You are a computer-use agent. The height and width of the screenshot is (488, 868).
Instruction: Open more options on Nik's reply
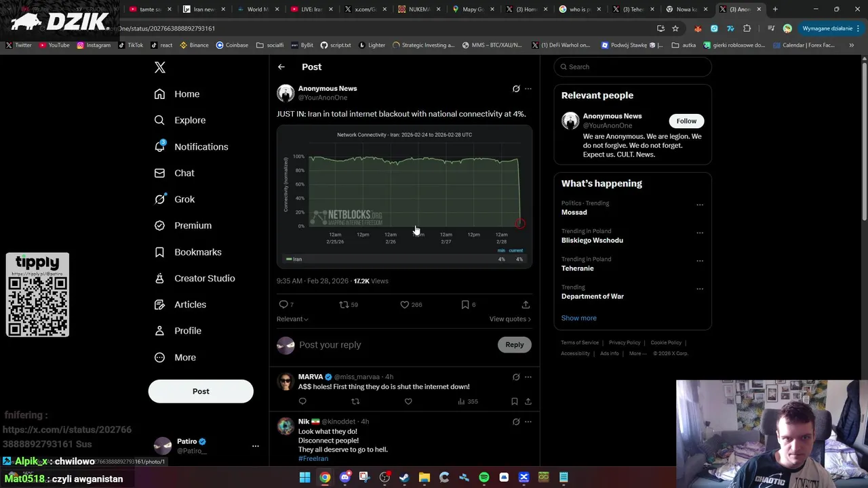click(x=528, y=422)
